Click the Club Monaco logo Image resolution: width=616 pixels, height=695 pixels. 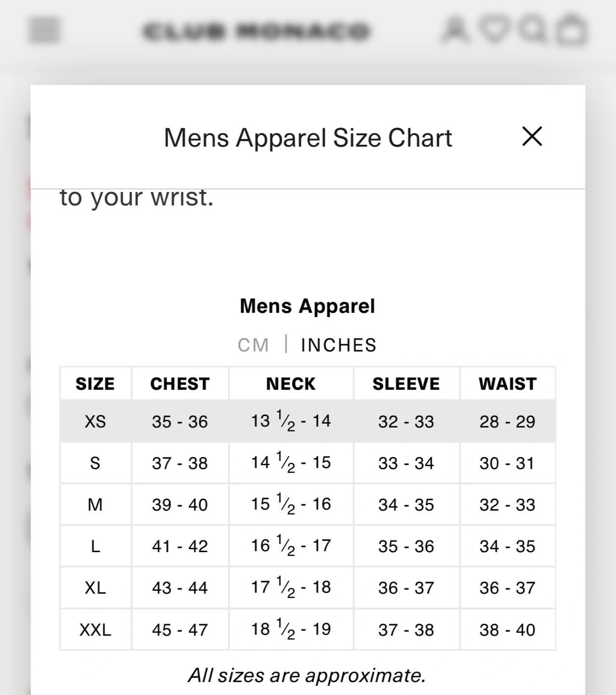coord(257,31)
